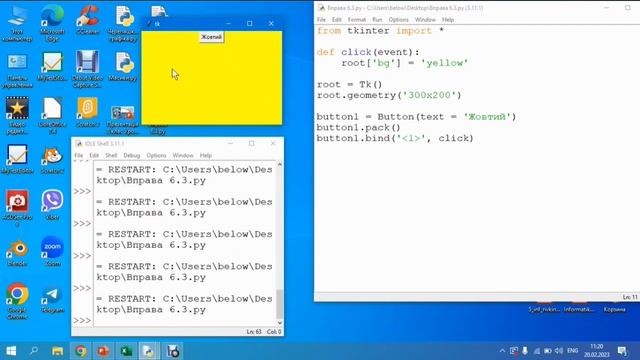This screenshot has height=360, width=640.
Task: Open the Windows Start menu
Action: click(x=11, y=351)
